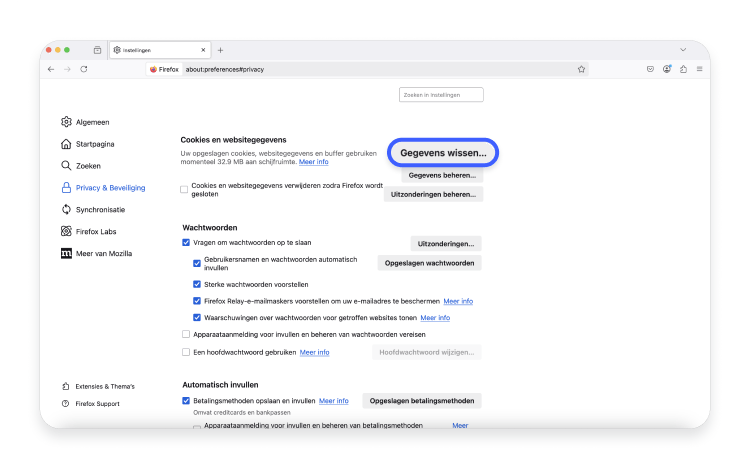The image size is (750, 469).
Task: Open the extensions puzzle icon
Action: click(683, 69)
